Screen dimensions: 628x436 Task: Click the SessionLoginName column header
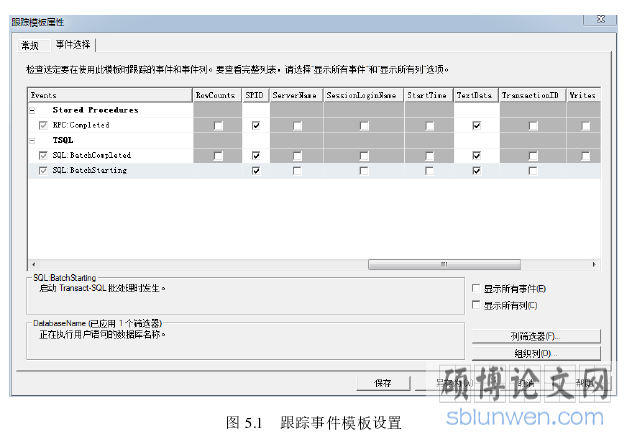364,95
